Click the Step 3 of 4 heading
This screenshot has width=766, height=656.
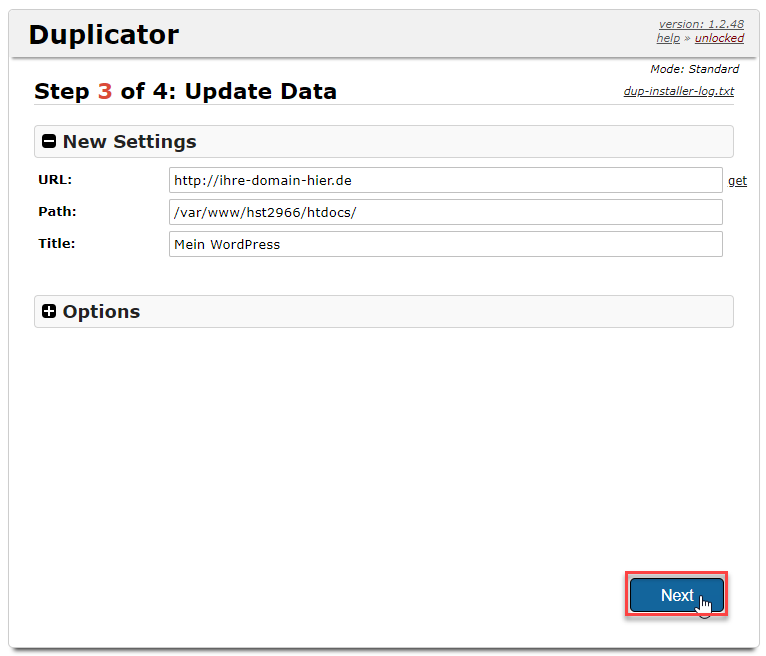point(185,92)
